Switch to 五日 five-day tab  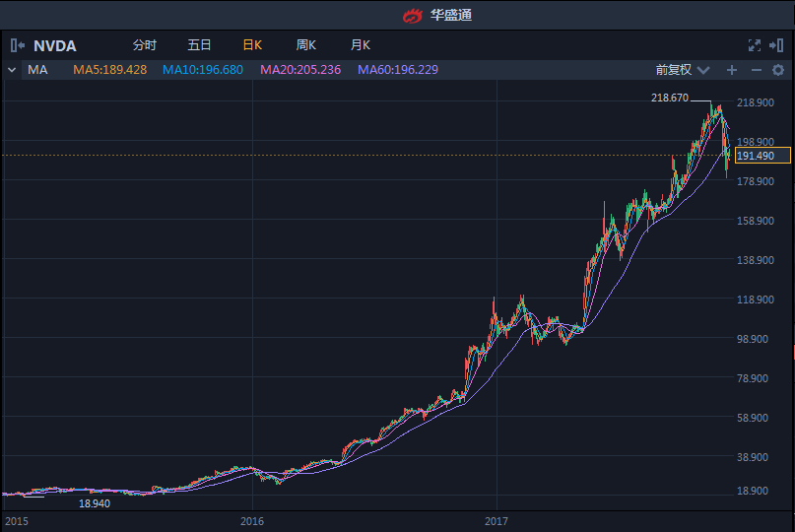tap(199, 45)
